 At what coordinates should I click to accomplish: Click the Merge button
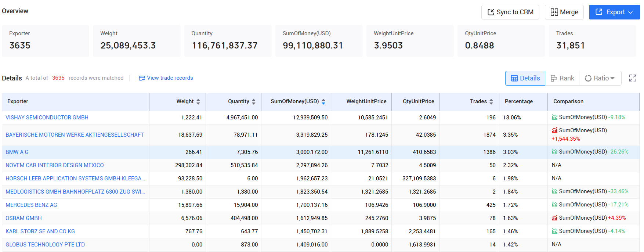tap(564, 12)
